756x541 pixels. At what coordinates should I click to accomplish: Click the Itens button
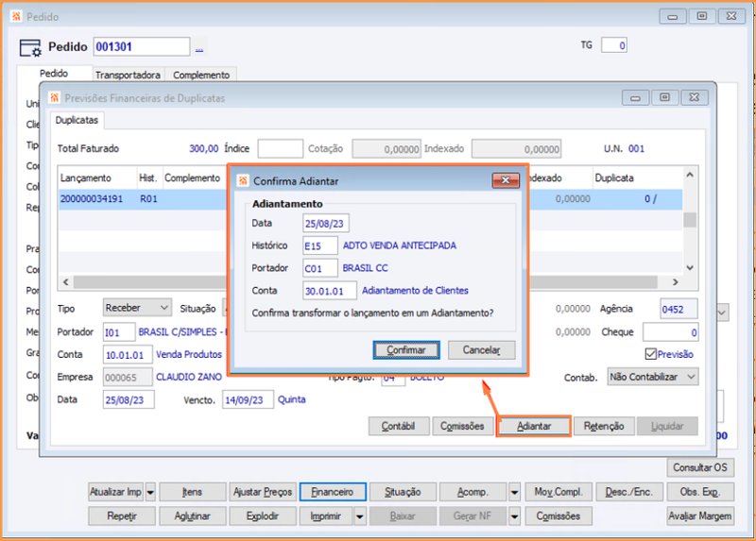click(x=192, y=492)
